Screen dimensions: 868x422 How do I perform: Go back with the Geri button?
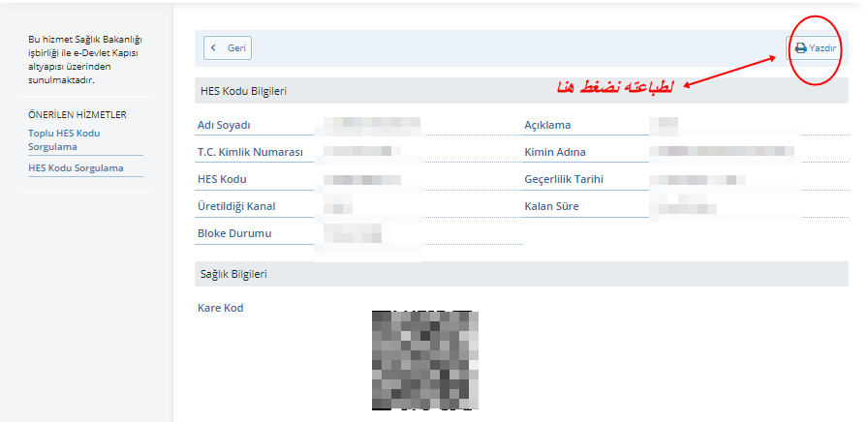coord(228,48)
